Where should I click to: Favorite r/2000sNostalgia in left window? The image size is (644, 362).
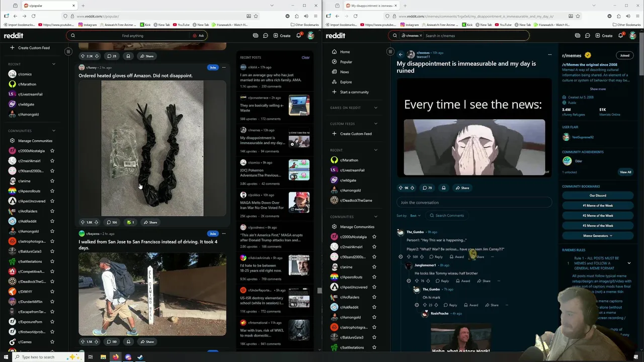[52, 151]
